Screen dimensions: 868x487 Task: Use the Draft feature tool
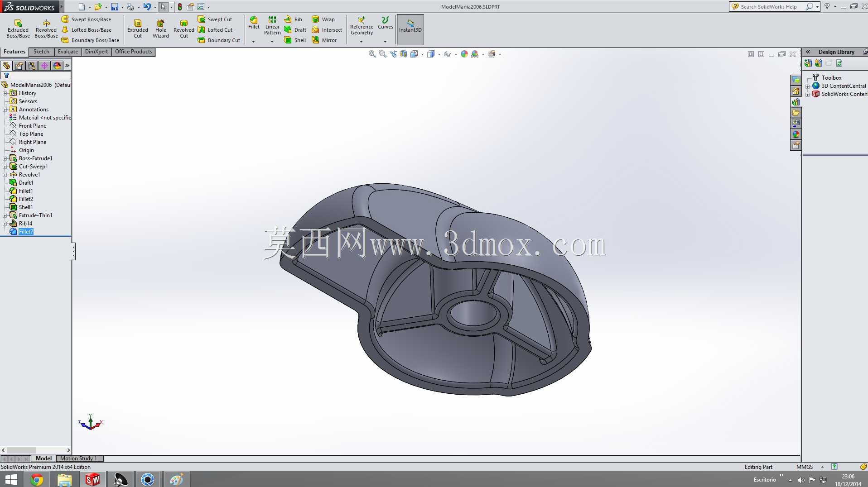tap(295, 30)
